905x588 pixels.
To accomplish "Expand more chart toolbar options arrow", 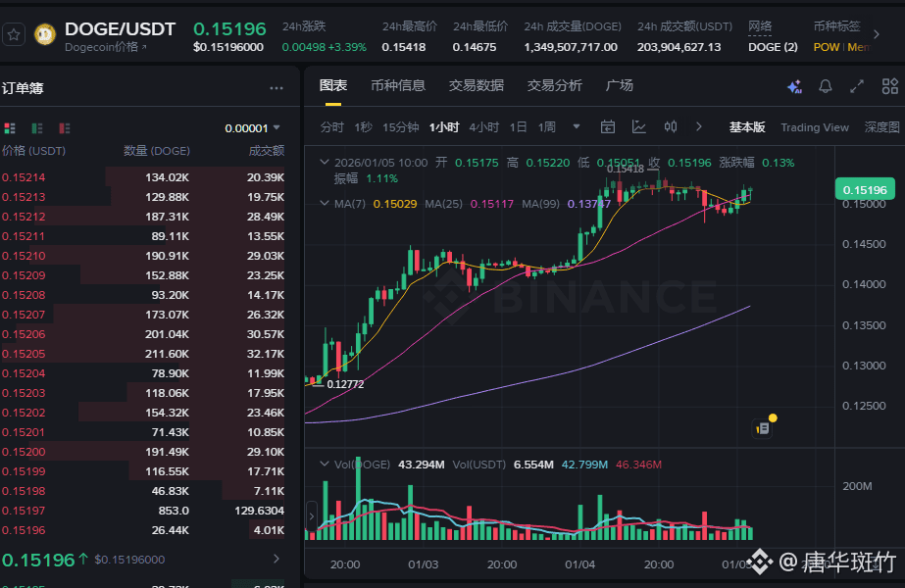I will coord(699,127).
